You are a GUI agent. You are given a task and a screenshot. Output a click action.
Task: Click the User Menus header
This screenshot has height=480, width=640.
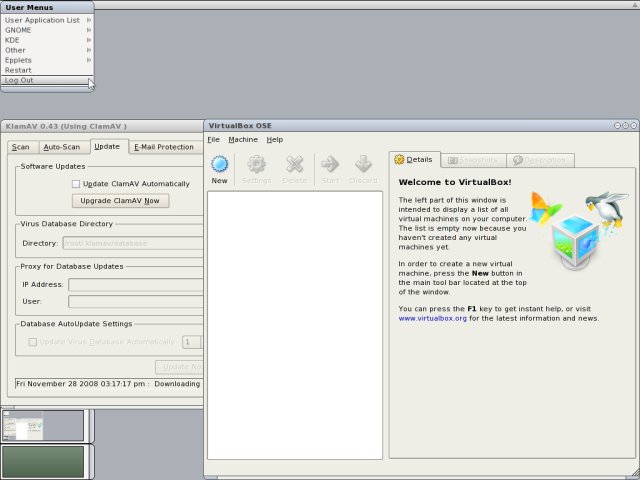[47, 7]
